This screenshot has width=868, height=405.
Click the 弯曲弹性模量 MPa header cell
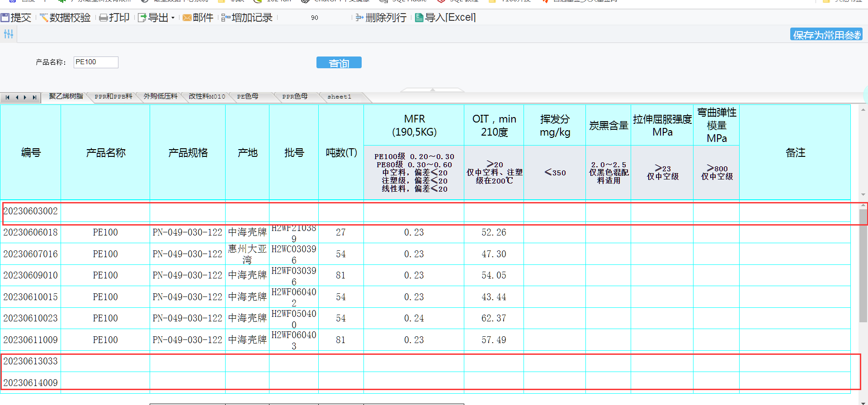coord(717,125)
